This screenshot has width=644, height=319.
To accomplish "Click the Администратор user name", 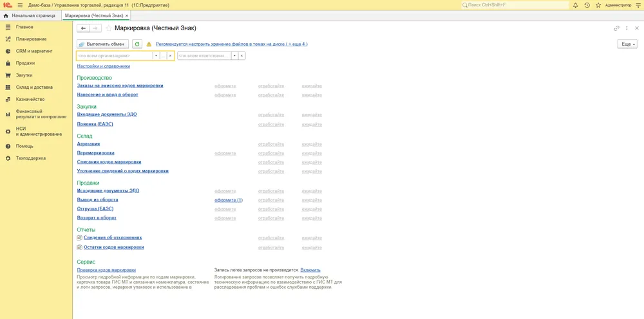I will [618, 5].
